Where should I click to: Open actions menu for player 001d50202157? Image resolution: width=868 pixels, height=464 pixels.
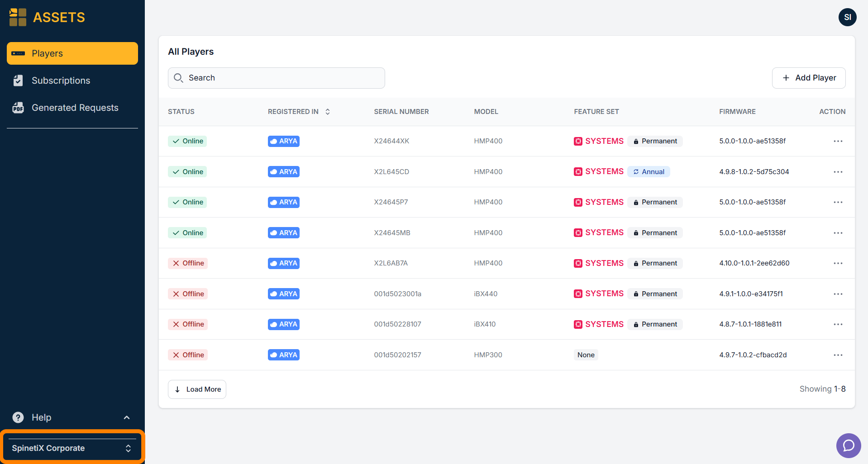tap(838, 355)
